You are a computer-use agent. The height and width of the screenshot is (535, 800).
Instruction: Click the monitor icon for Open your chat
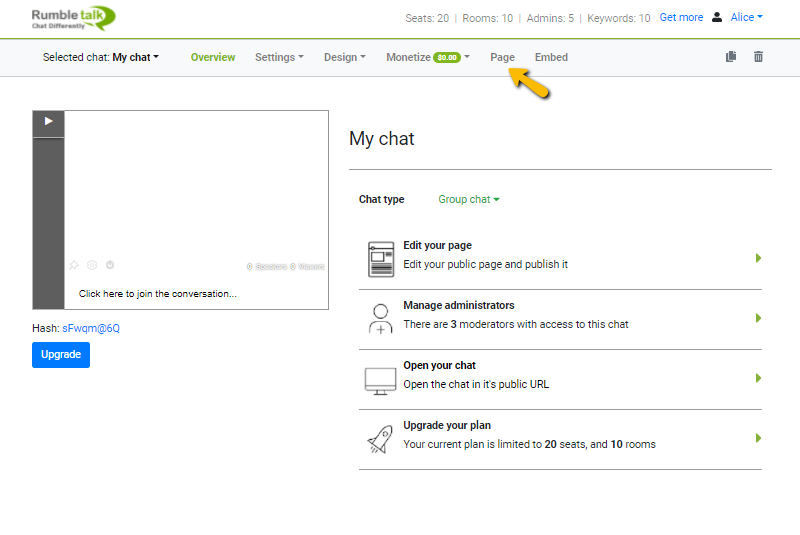click(380, 379)
